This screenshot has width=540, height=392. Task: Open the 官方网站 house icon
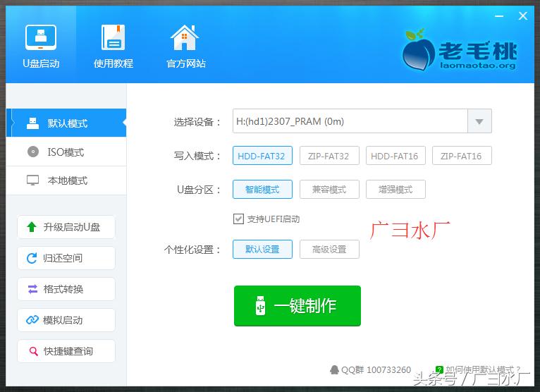click(x=185, y=37)
